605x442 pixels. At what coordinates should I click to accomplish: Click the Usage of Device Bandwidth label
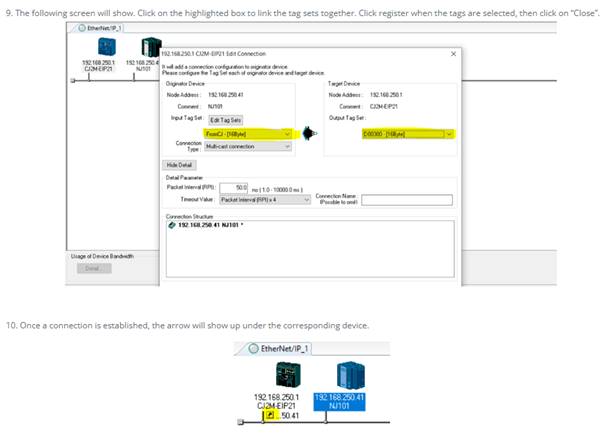[102, 256]
